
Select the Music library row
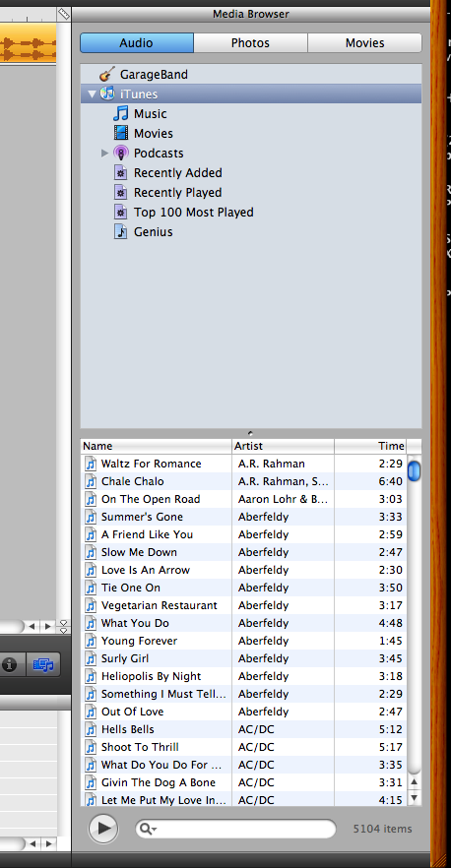click(x=250, y=113)
